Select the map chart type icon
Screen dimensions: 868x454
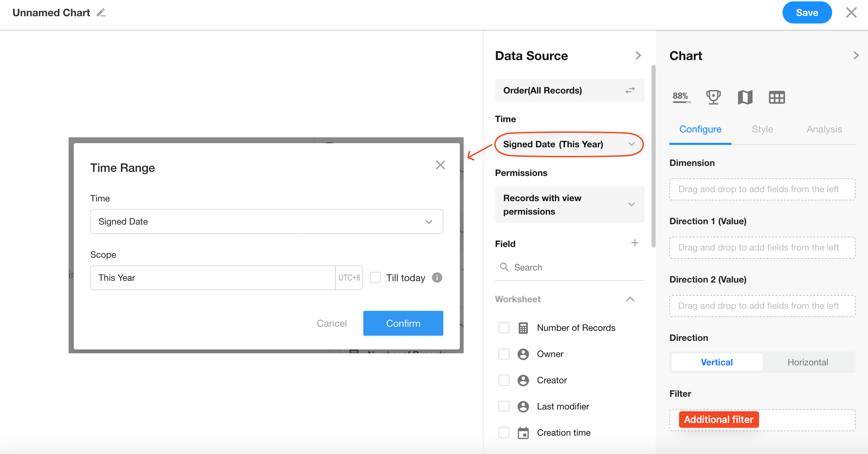[x=745, y=97]
